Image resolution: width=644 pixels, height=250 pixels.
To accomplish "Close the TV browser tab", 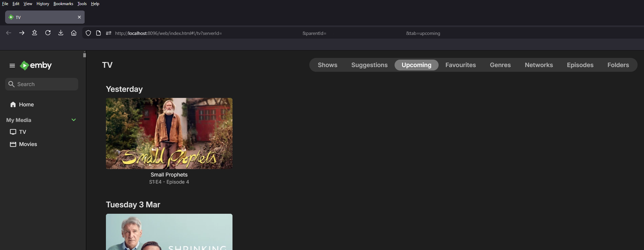I will (79, 17).
